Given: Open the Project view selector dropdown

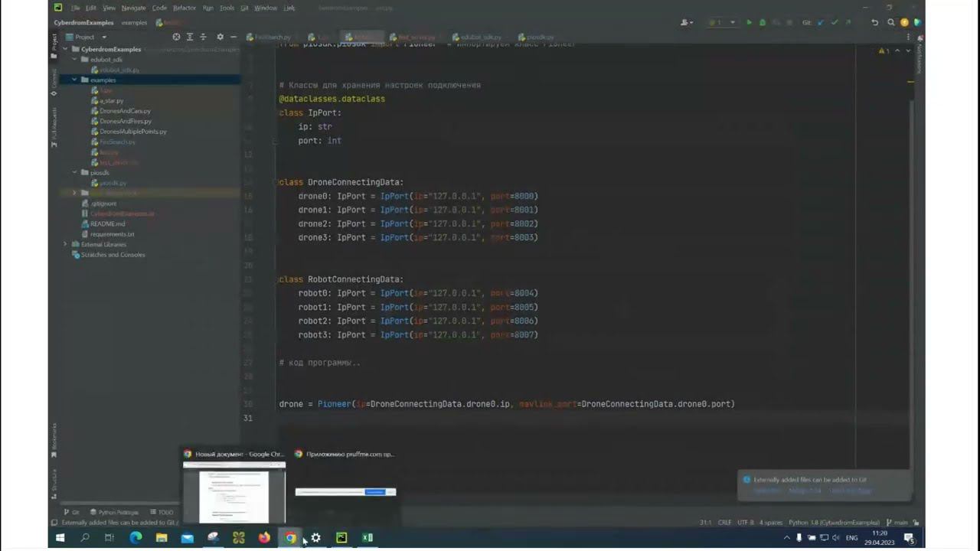Looking at the screenshot, I should 87,37.
